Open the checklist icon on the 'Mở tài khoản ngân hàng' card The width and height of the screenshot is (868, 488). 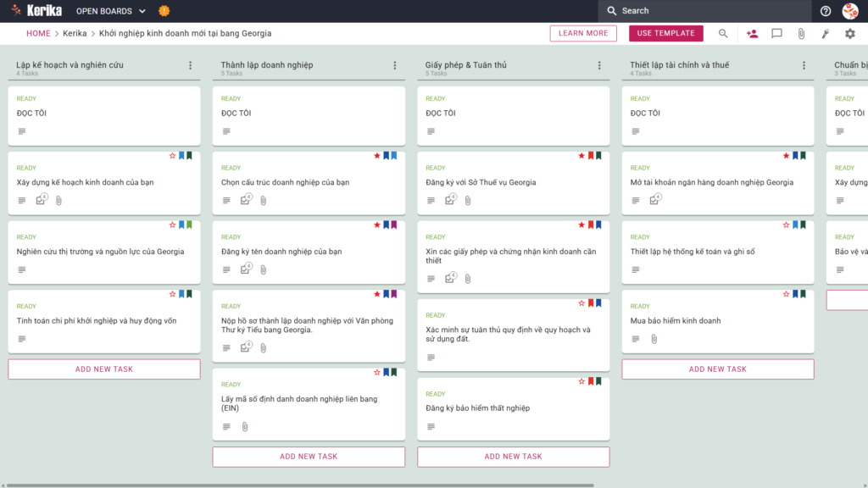click(x=655, y=199)
